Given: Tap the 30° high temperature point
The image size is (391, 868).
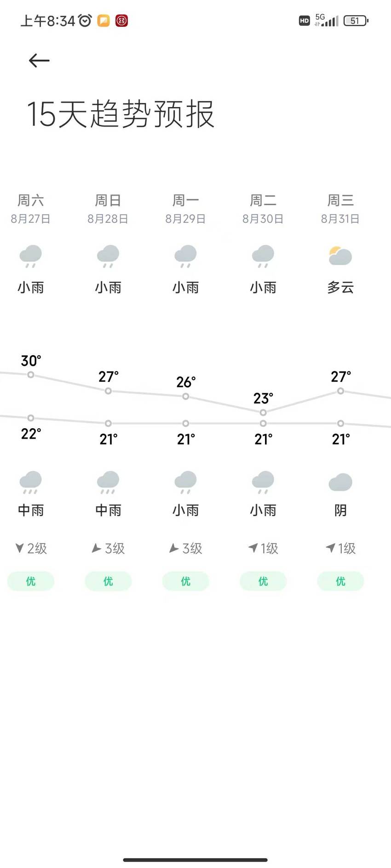Looking at the screenshot, I should (x=31, y=375).
